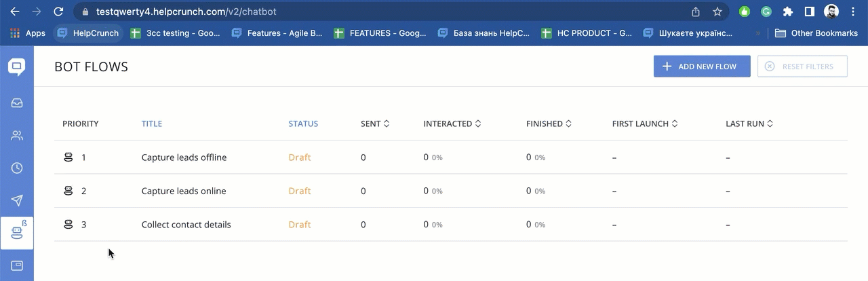
Task: Open the Inbox icon in sidebar
Action: pos(17,103)
